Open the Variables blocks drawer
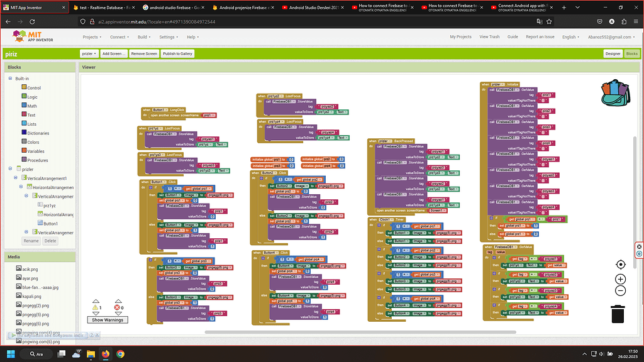This screenshot has height=362, width=644. pyautogui.click(x=35, y=151)
